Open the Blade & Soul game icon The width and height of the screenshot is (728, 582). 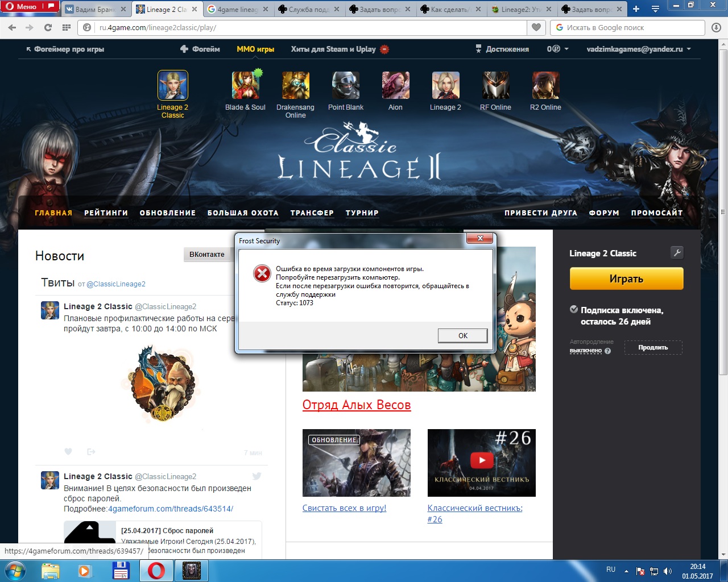pyautogui.click(x=246, y=86)
